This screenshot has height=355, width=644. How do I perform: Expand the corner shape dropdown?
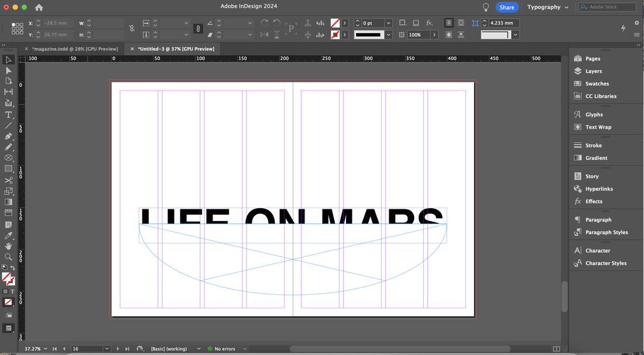point(515,35)
